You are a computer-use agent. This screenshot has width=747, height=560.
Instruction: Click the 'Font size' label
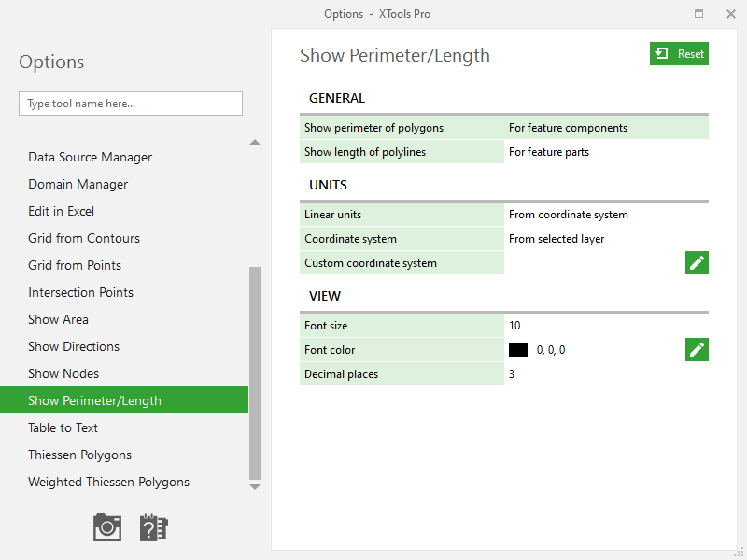tap(326, 325)
